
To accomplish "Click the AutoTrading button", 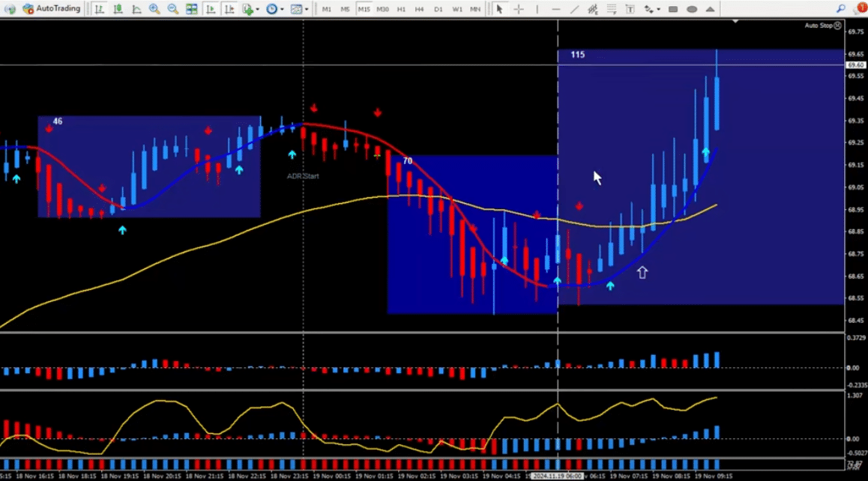I will (51, 9).
